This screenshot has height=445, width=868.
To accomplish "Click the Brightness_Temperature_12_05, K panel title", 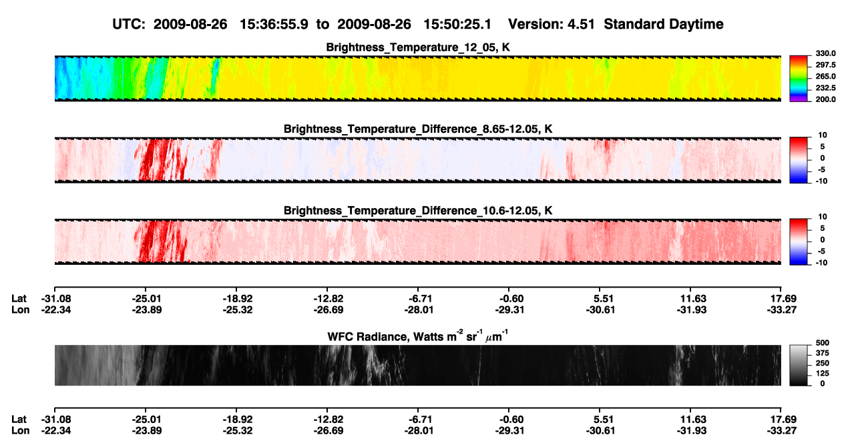I will (419, 47).
